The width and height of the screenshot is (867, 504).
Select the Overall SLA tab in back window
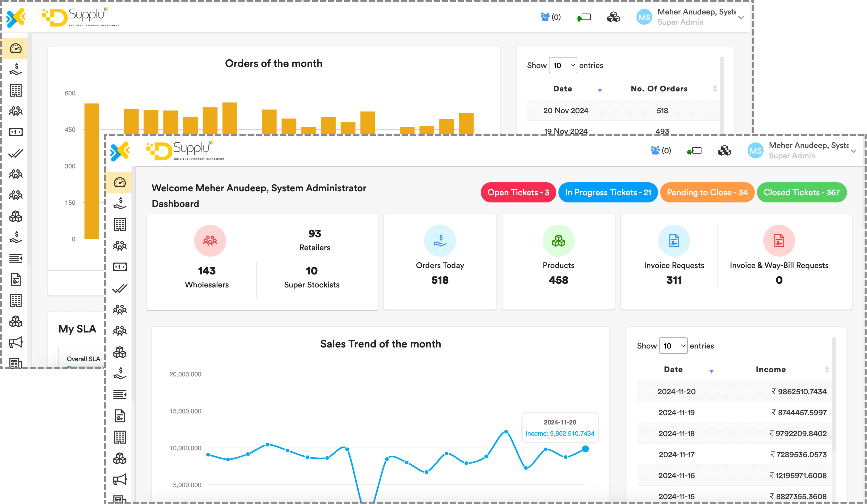coord(83,359)
